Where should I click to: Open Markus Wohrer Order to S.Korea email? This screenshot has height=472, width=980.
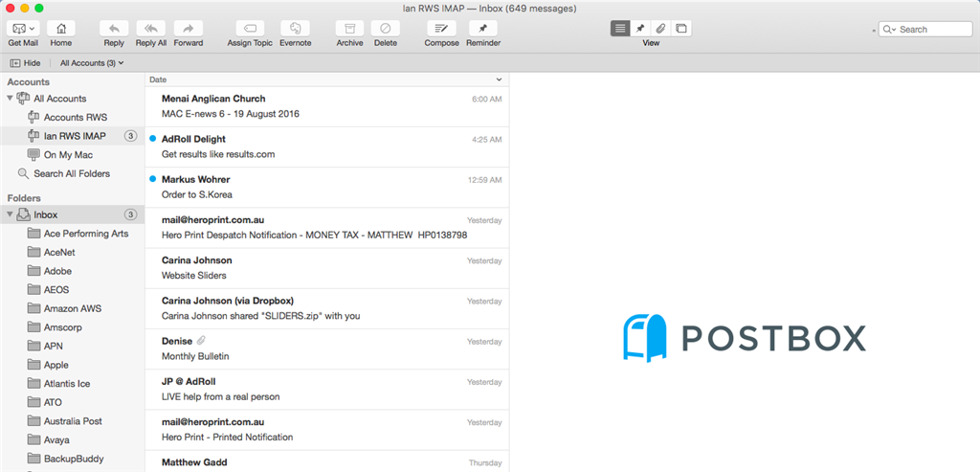327,188
